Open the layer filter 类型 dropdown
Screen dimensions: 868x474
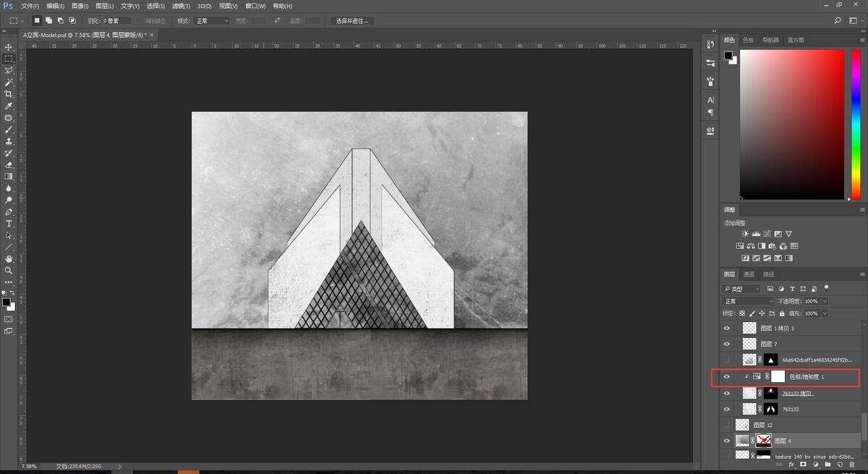pos(741,289)
